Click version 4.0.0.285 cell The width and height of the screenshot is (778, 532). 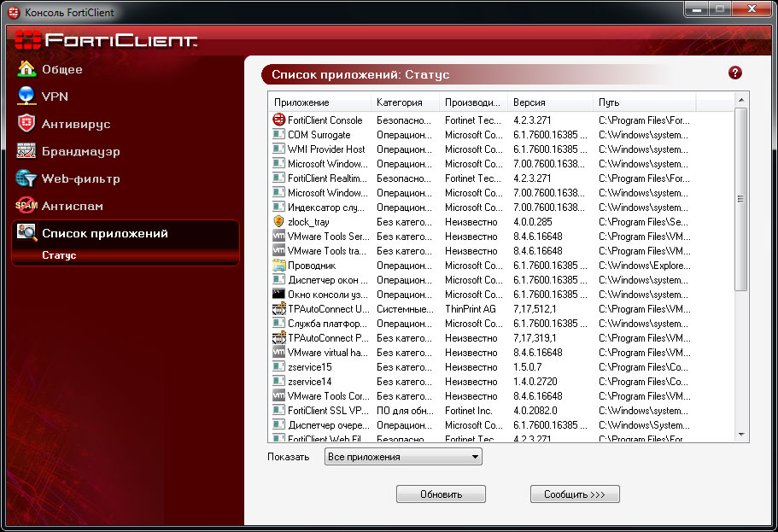click(x=532, y=222)
